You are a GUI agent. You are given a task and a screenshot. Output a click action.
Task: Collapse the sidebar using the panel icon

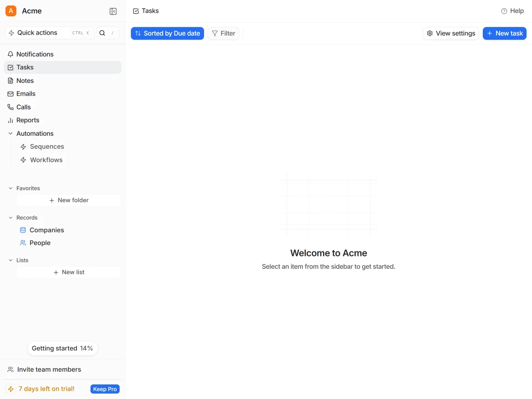[113, 11]
